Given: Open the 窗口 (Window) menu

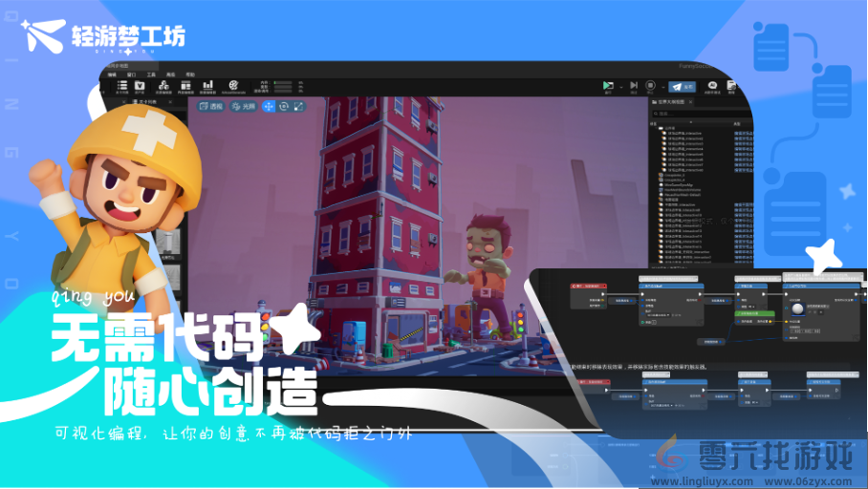Looking at the screenshot, I should (131, 74).
